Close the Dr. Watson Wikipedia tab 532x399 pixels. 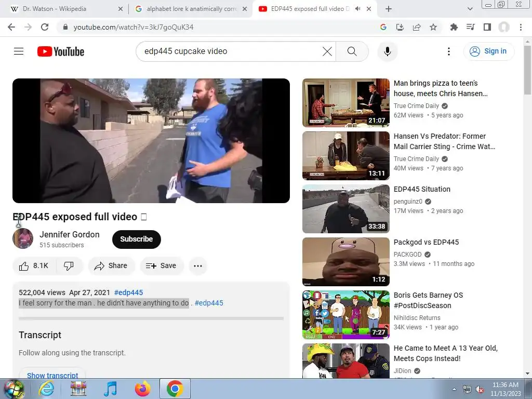pyautogui.click(x=121, y=9)
